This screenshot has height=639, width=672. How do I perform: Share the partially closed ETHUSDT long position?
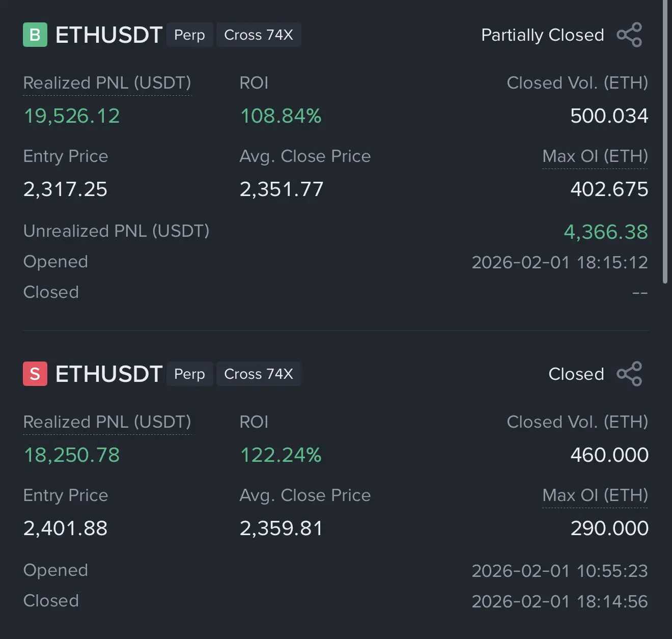coord(629,35)
